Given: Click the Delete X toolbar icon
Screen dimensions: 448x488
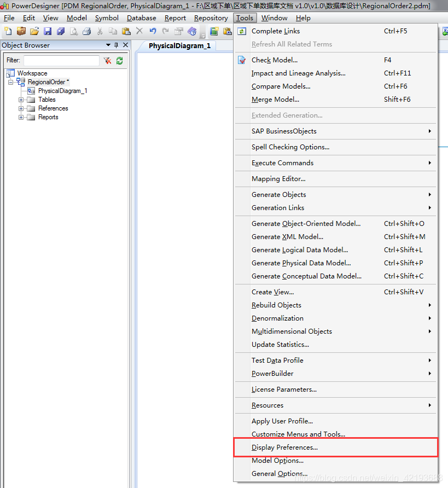Looking at the screenshot, I should pyautogui.click(x=139, y=31).
